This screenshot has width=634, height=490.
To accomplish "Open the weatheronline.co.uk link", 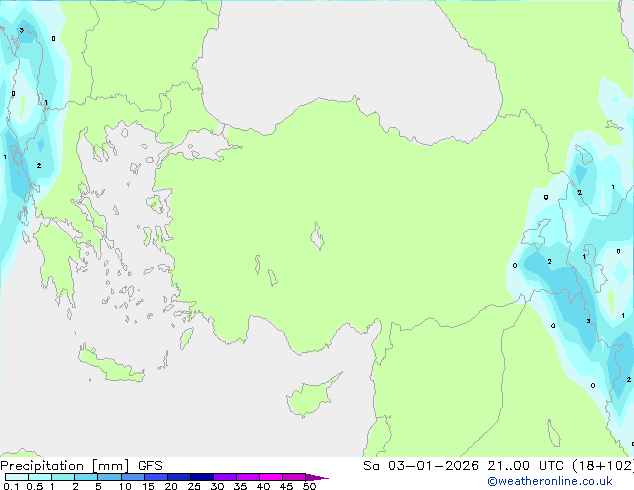I will (550, 481).
